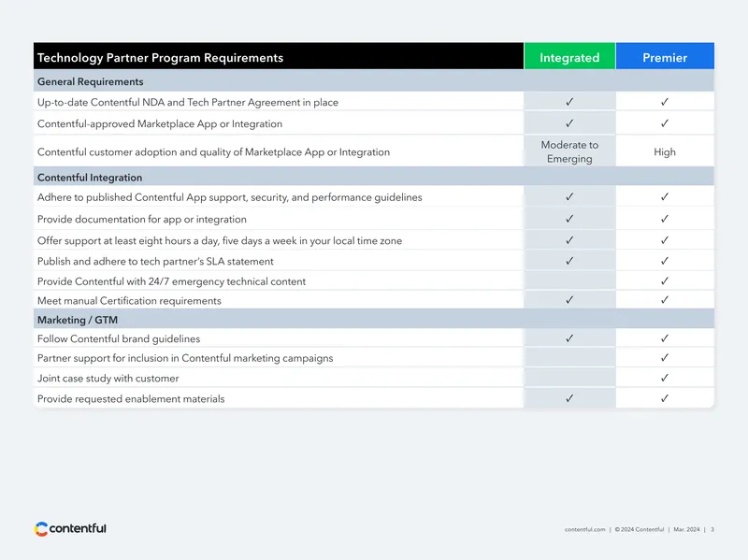Click the Contentful logo icon

[x=41, y=528]
